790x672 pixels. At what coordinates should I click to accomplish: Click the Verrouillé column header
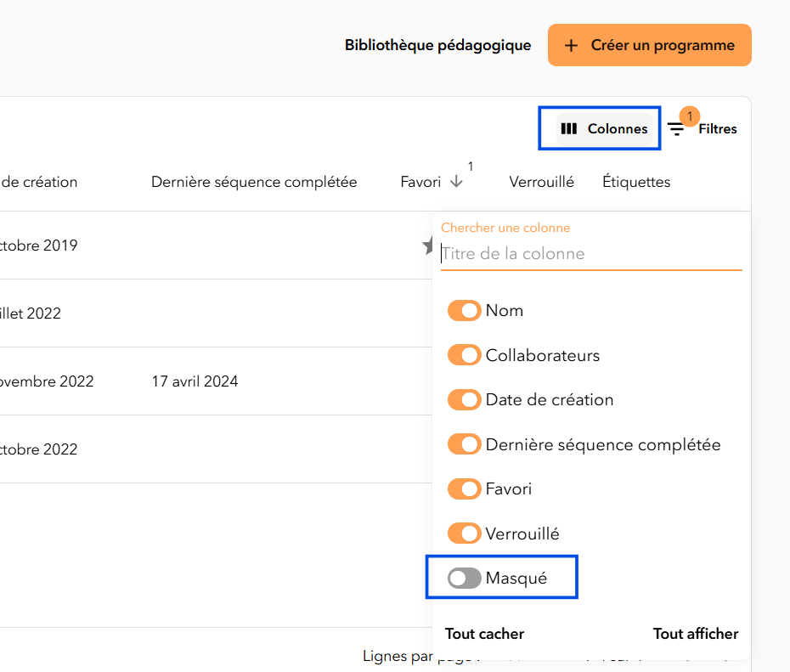541,182
